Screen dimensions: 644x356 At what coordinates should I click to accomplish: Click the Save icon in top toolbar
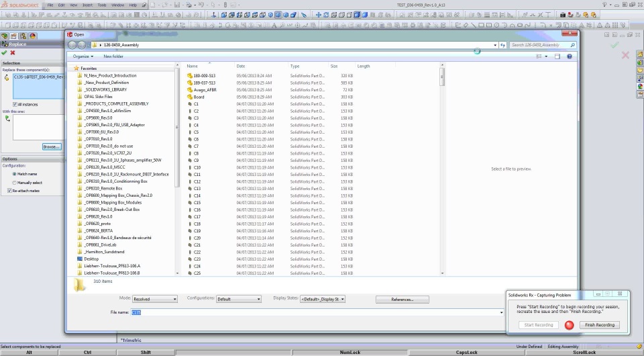pos(177,5)
